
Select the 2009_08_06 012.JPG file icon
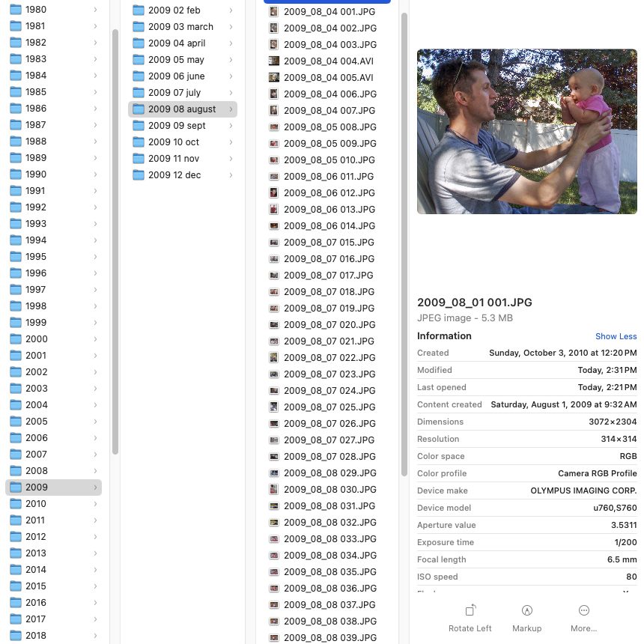[274, 193]
